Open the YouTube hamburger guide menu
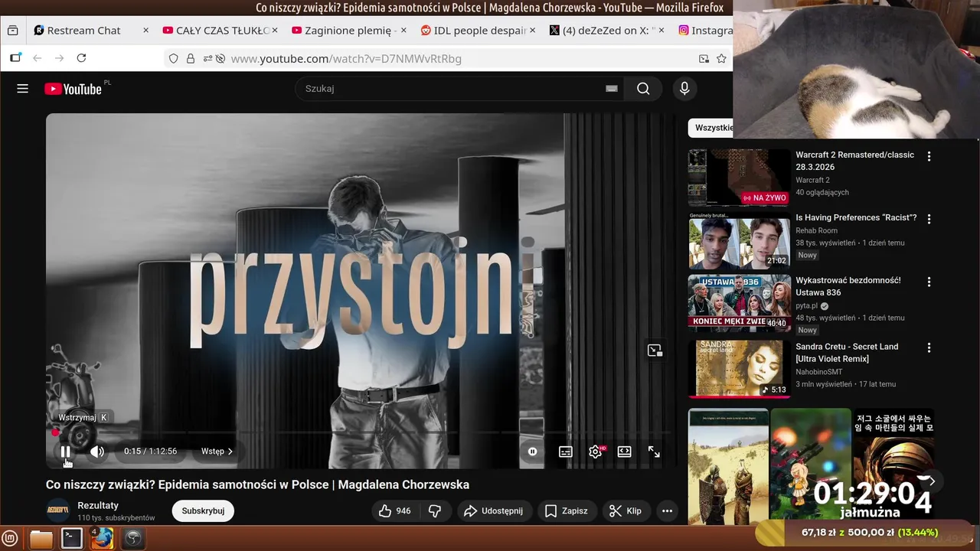980x551 pixels. 22,89
